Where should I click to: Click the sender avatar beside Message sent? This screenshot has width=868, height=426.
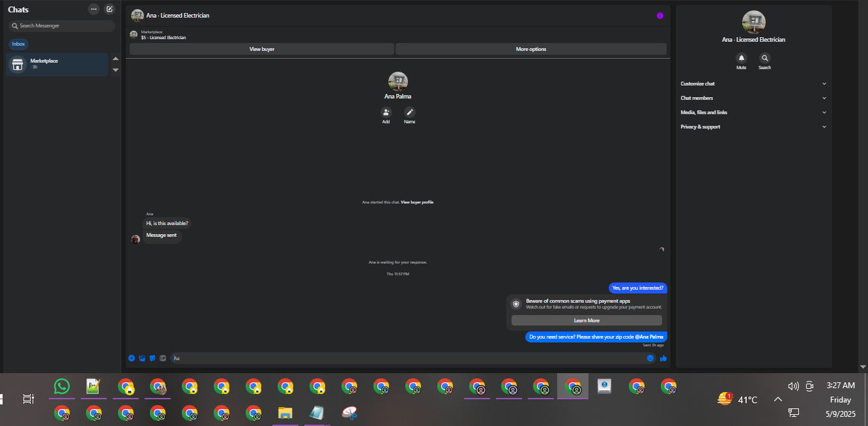136,239
